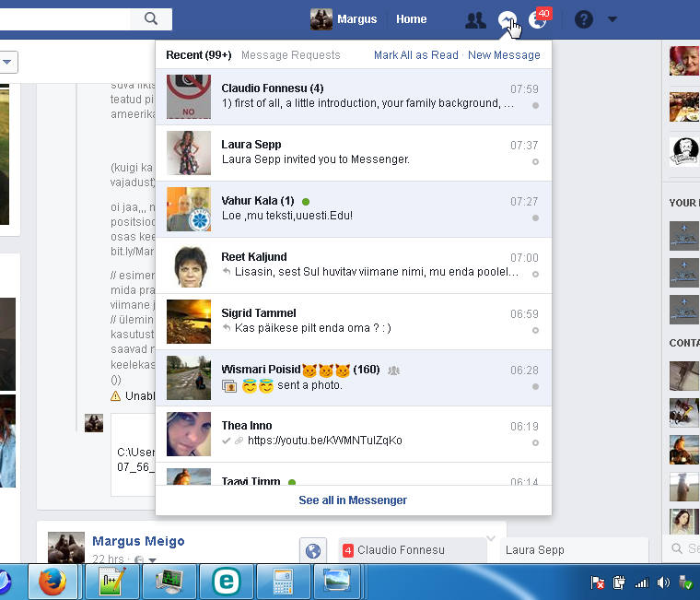Click Thea Inno profile picture
The width and height of the screenshot is (700, 600).
point(189,434)
